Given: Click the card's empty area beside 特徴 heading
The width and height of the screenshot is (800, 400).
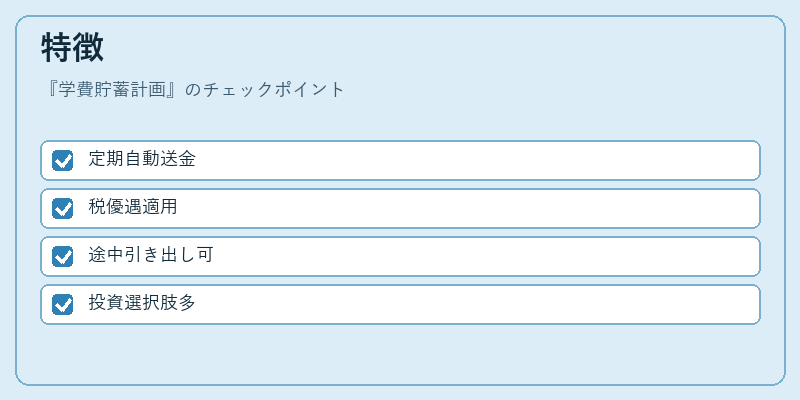Looking at the screenshot, I should pyautogui.click(x=439, y=47).
